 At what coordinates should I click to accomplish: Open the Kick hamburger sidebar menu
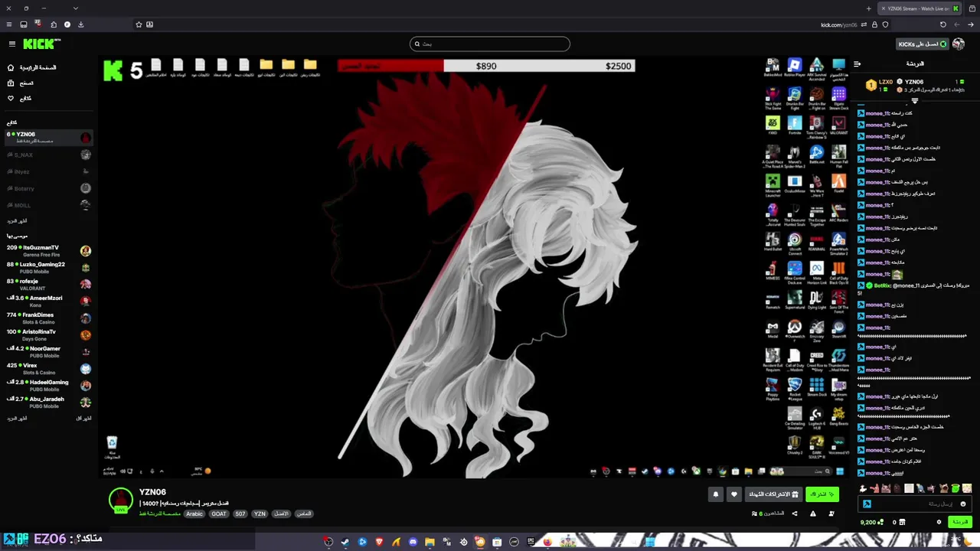click(x=11, y=44)
